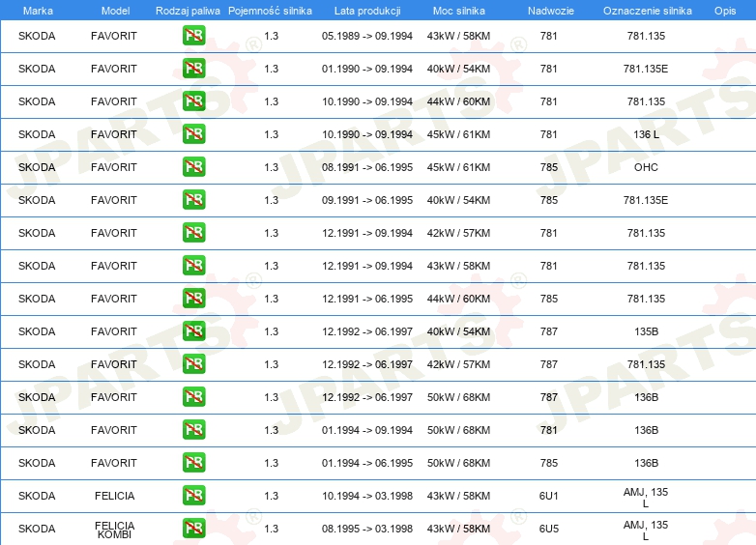This screenshot has height=545, width=756.
Task: Select the 01.1990 -> 09.1994 production dates
Action: [x=367, y=69]
